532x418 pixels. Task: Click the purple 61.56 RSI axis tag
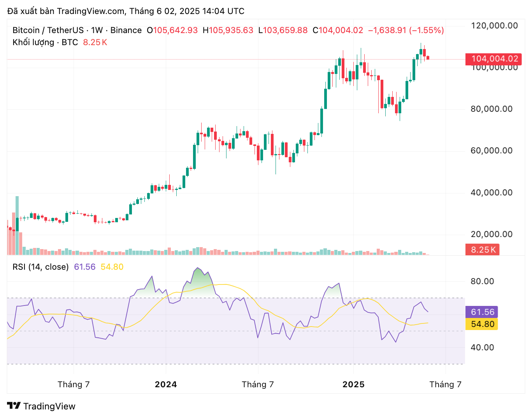pos(482,312)
